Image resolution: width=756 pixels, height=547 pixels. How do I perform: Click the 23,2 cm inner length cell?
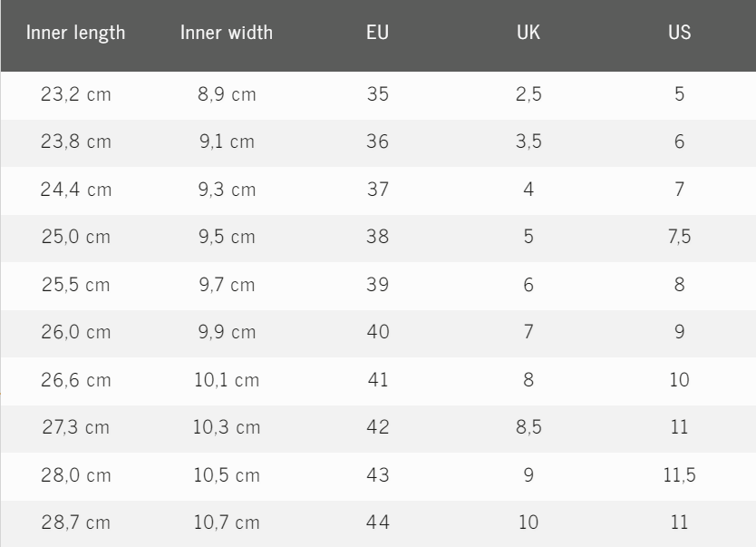[x=76, y=95]
